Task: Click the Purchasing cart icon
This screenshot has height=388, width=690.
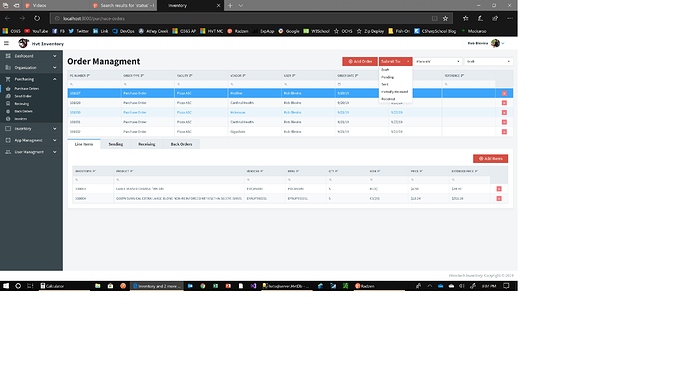Action: (8, 79)
